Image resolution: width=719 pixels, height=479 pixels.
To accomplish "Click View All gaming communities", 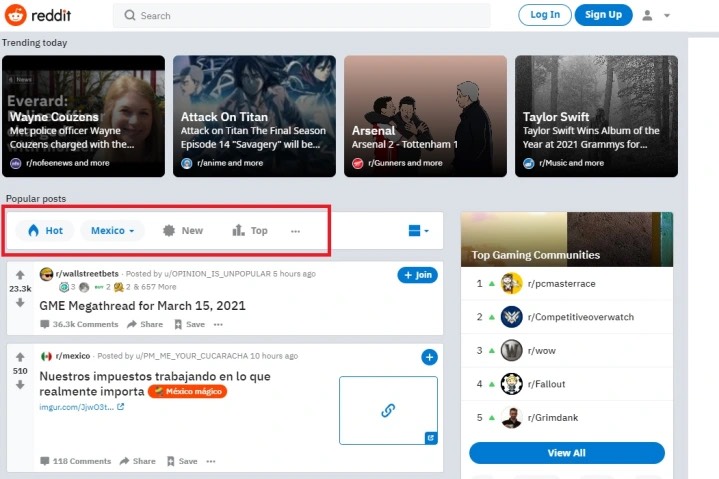I will point(567,453).
